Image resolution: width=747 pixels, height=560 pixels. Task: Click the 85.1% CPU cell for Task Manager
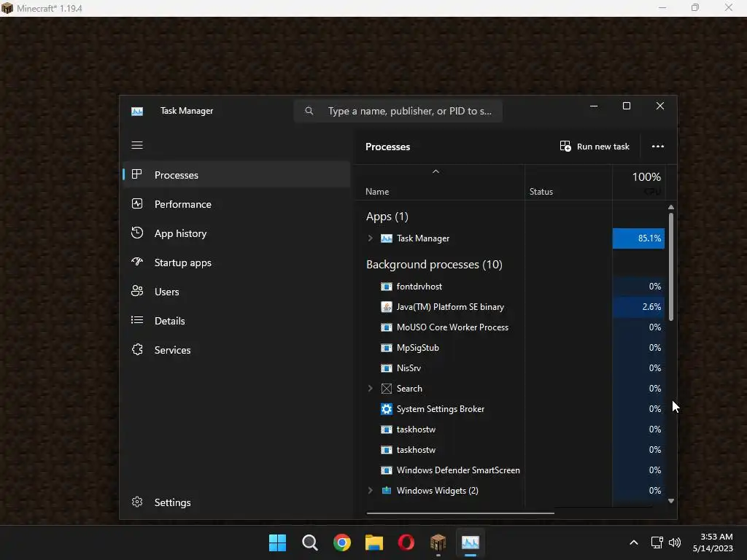(638, 238)
